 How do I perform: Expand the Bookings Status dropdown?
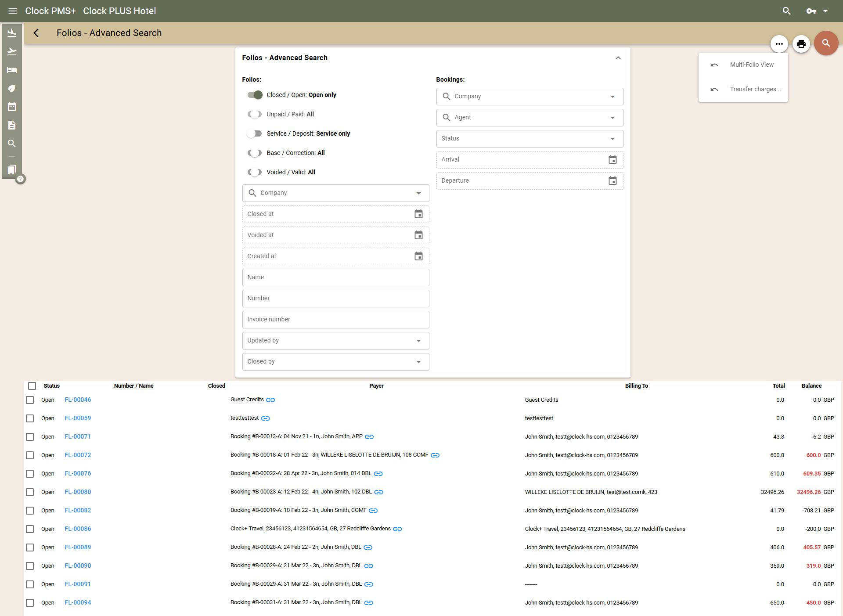[530, 139]
